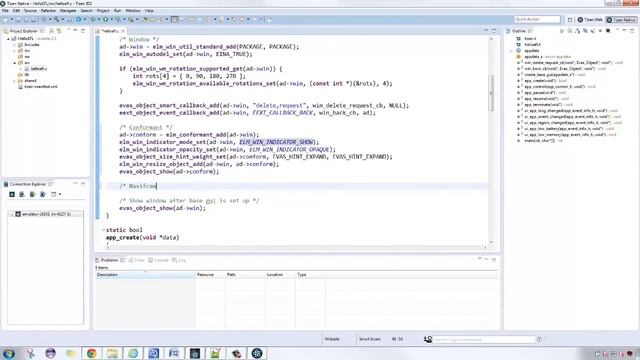
Task: Expand the emulator device in Connection Explorer
Action: coord(11,214)
